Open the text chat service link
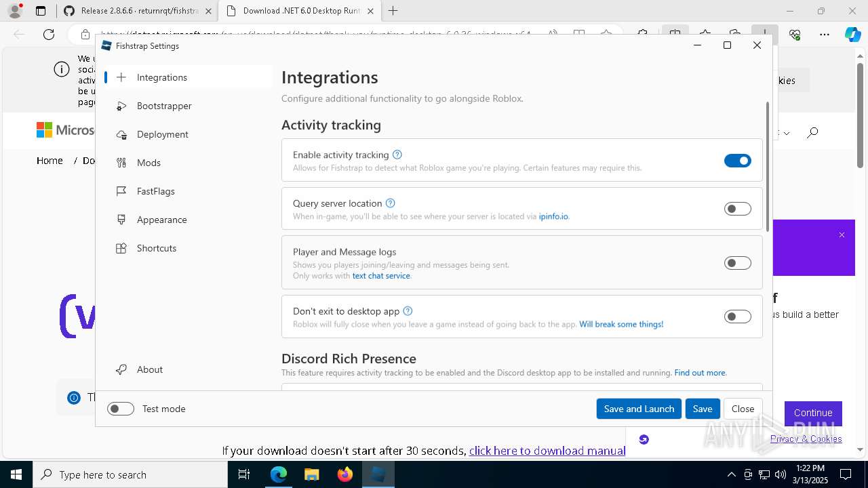Screen dimensions: 868x488 point(381,276)
